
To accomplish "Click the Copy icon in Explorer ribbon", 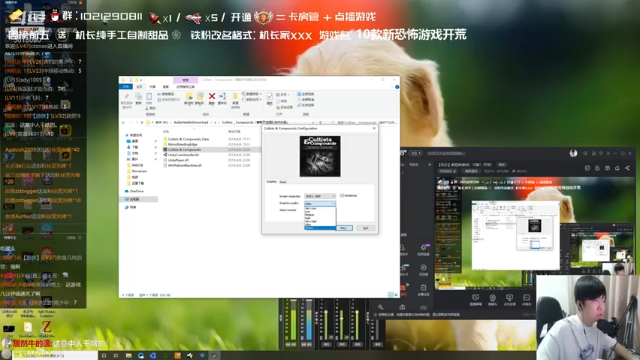I will [138, 97].
